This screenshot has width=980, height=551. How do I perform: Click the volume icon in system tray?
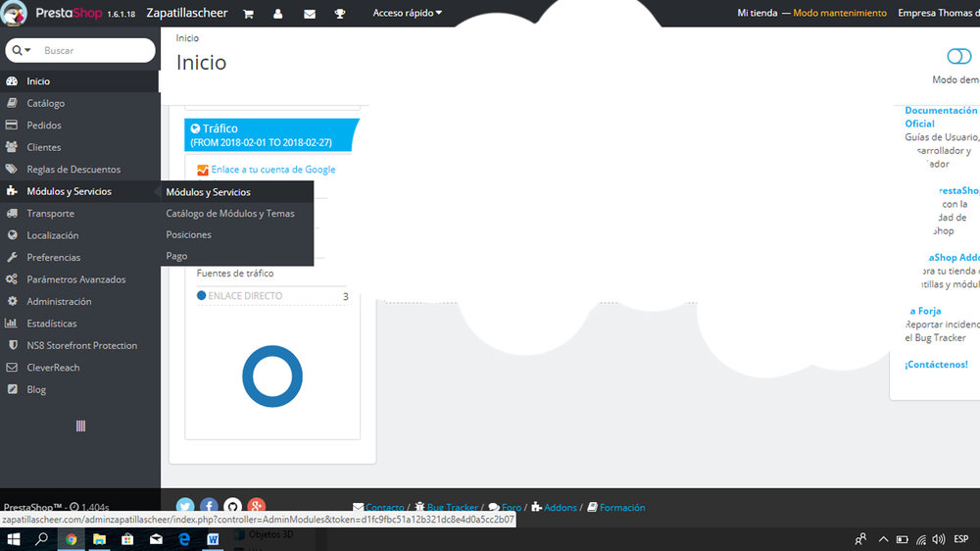coord(939,539)
